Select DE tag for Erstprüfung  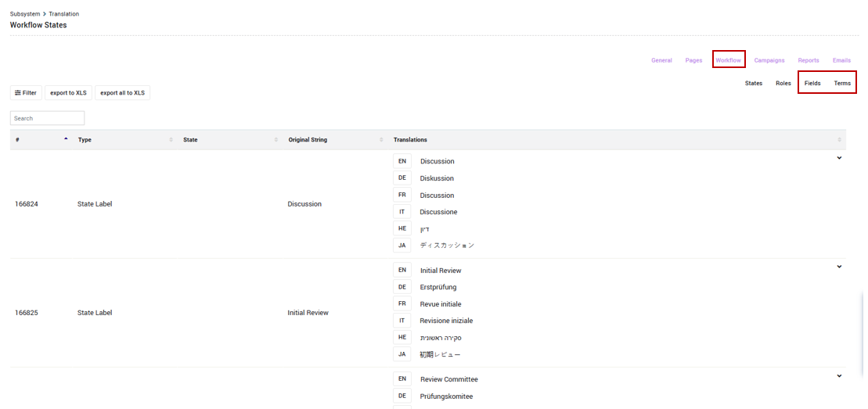[402, 287]
